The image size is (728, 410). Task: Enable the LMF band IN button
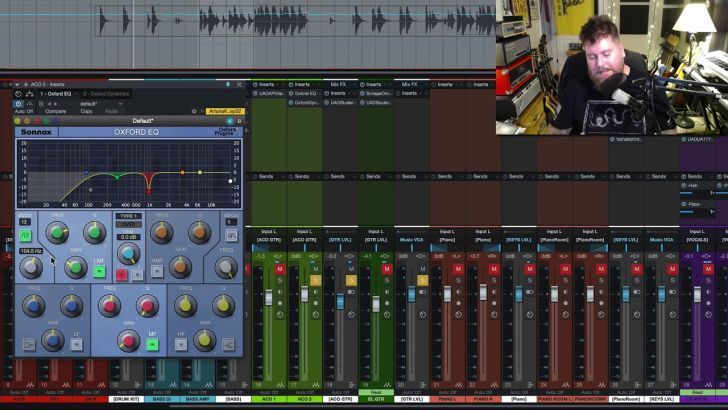(99, 271)
